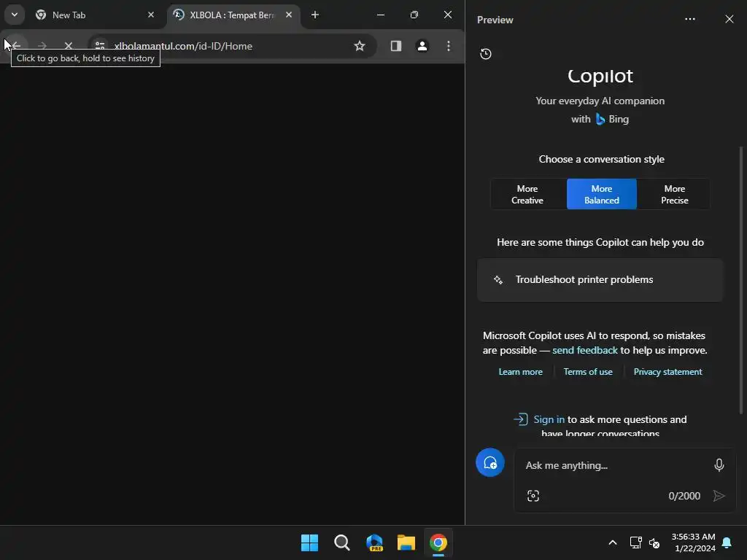Open the Terms of use link

[588, 372]
